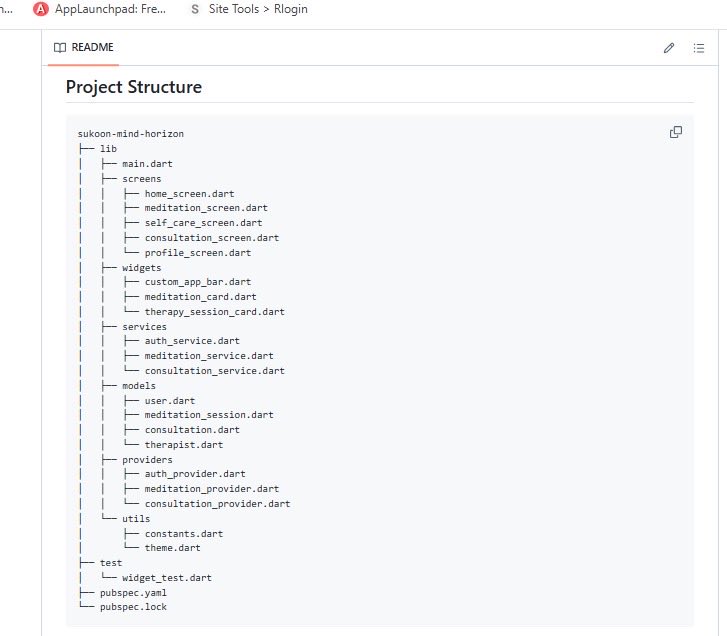Click the screens folder text

pyautogui.click(x=142, y=178)
